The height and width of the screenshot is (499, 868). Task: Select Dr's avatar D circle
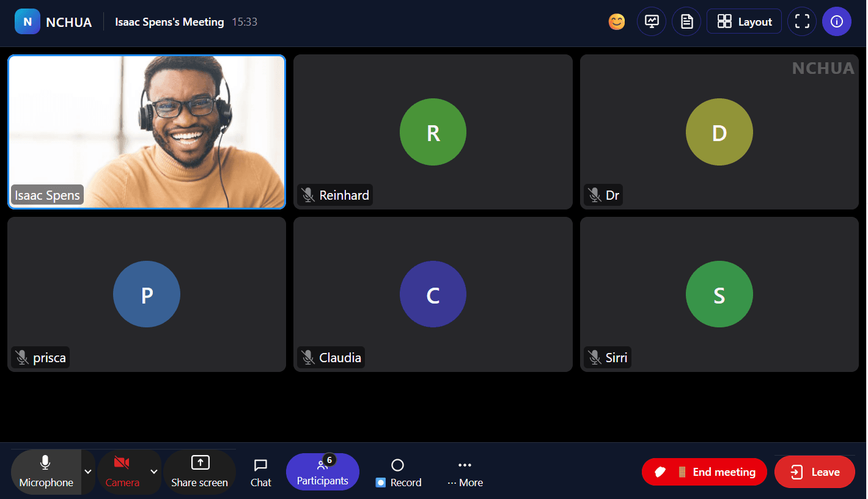719,133
